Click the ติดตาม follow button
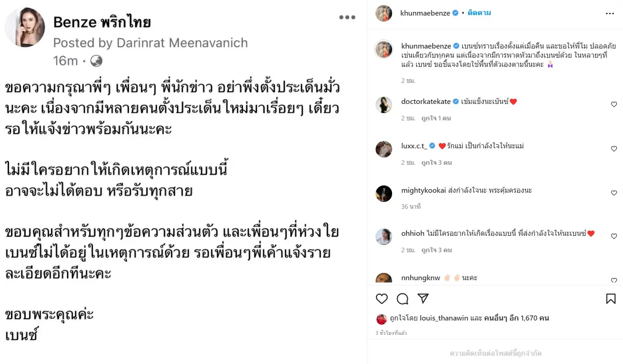 point(479,13)
